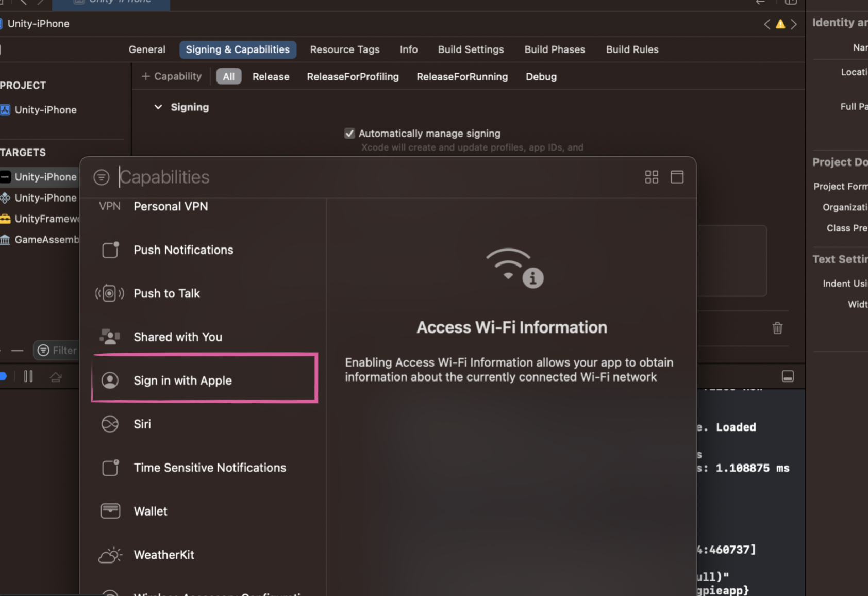The image size is (868, 596).
Task: Switch capabilities library to grid view
Action: tap(652, 177)
